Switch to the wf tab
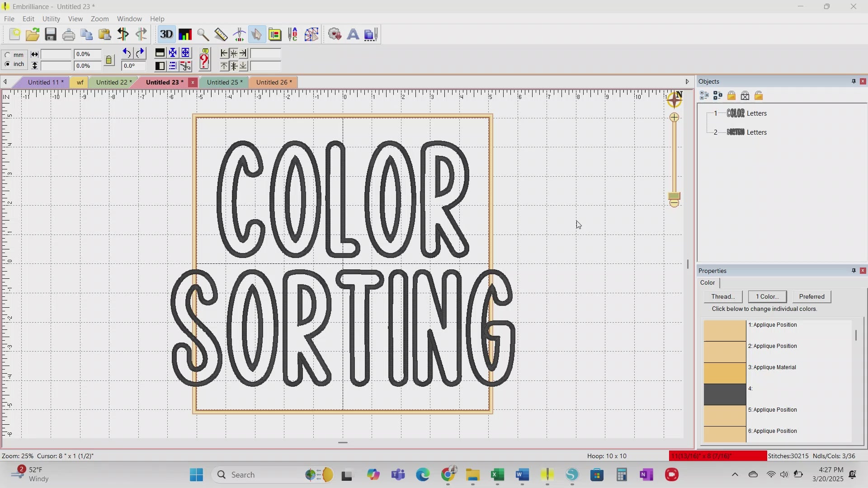Viewport: 868px width, 488px height. (80, 82)
